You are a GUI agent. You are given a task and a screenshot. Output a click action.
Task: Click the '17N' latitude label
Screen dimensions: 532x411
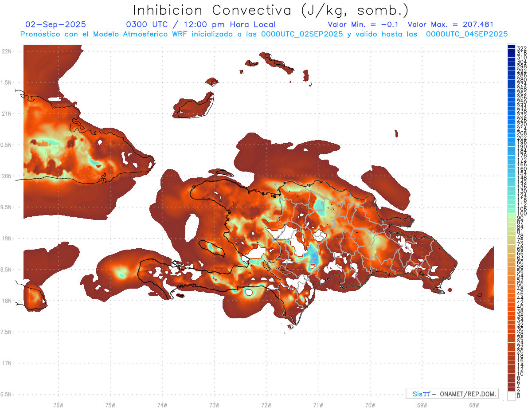tap(7, 363)
